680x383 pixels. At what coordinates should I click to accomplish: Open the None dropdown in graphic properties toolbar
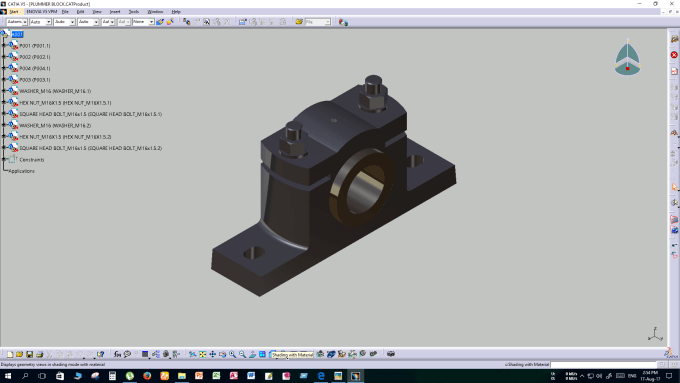tap(143, 22)
